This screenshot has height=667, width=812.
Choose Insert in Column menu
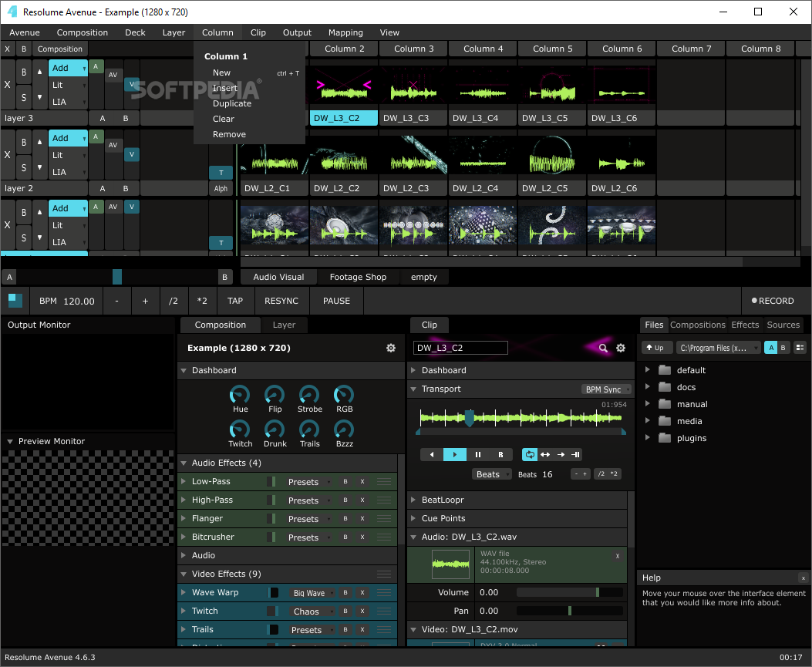pos(225,88)
